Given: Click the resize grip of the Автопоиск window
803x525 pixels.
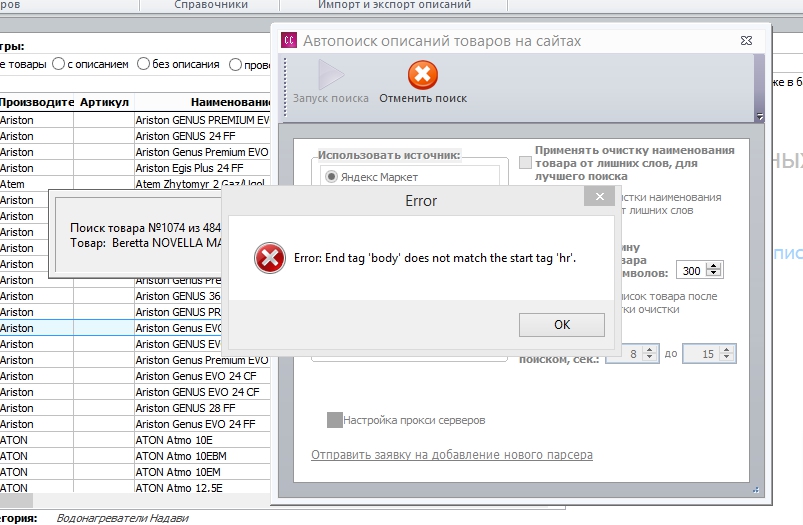Looking at the screenshot, I should 755,490.
